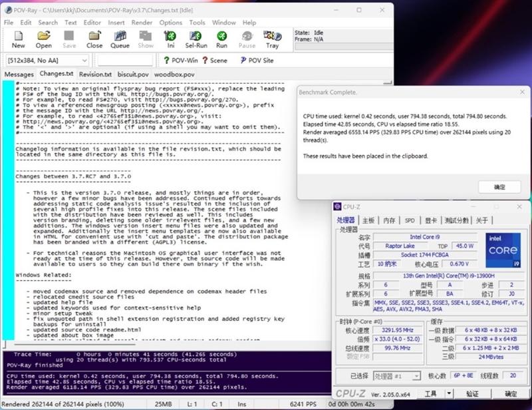Click CPU-Z core speed value 3291.95 MHz
Viewport: 532px width, 410px height.
(397, 330)
